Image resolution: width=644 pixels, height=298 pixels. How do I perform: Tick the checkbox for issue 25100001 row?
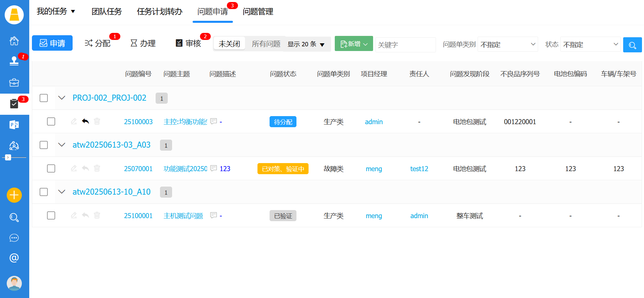pyautogui.click(x=51, y=215)
